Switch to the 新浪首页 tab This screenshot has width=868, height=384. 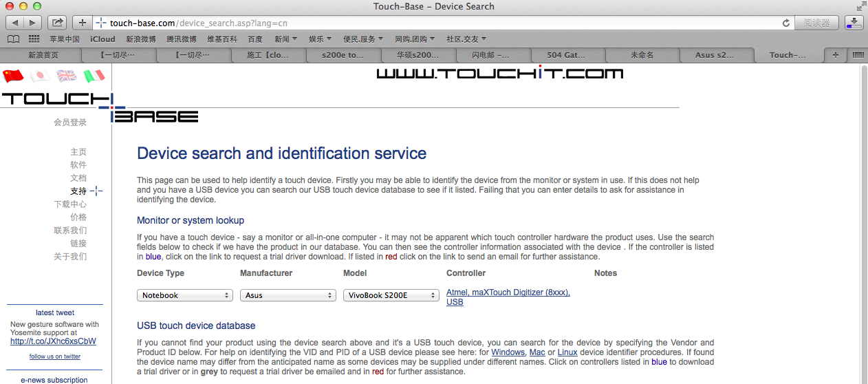pyautogui.click(x=43, y=55)
